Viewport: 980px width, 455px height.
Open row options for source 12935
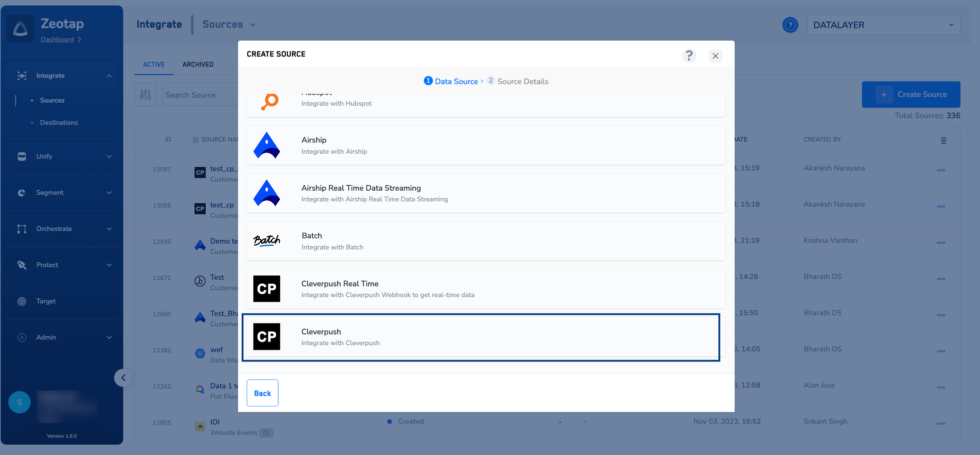tap(941, 243)
